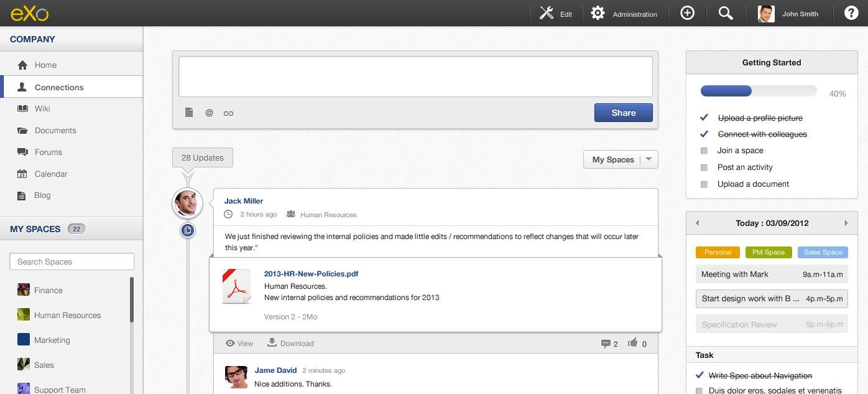This screenshot has width=868, height=394.
Task: Click the like thumbs-up icon on post
Action: pyautogui.click(x=633, y=343)
